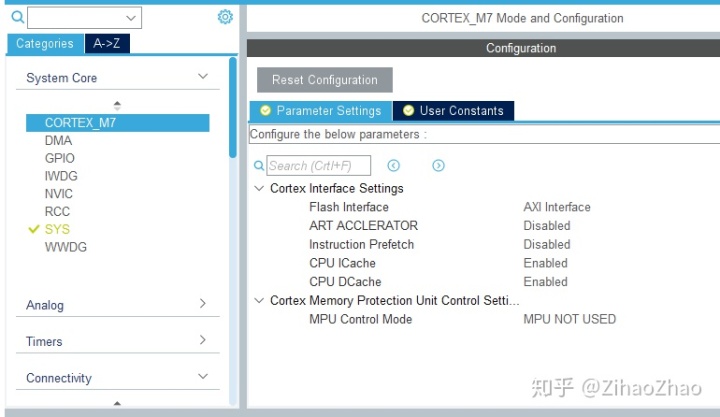This screenshot has width=720, height=417.
Task: Select WWDG in System Core list
Action: [x=66, y=247]
